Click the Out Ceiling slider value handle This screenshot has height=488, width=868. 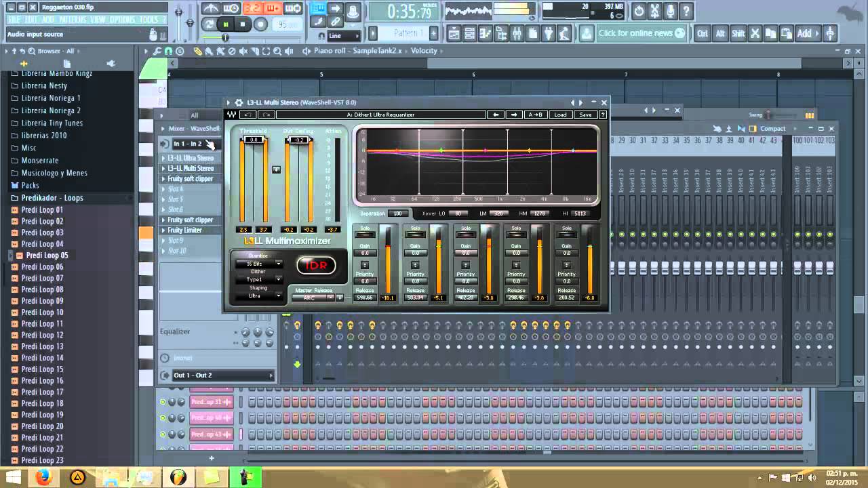tap(299, 140)
